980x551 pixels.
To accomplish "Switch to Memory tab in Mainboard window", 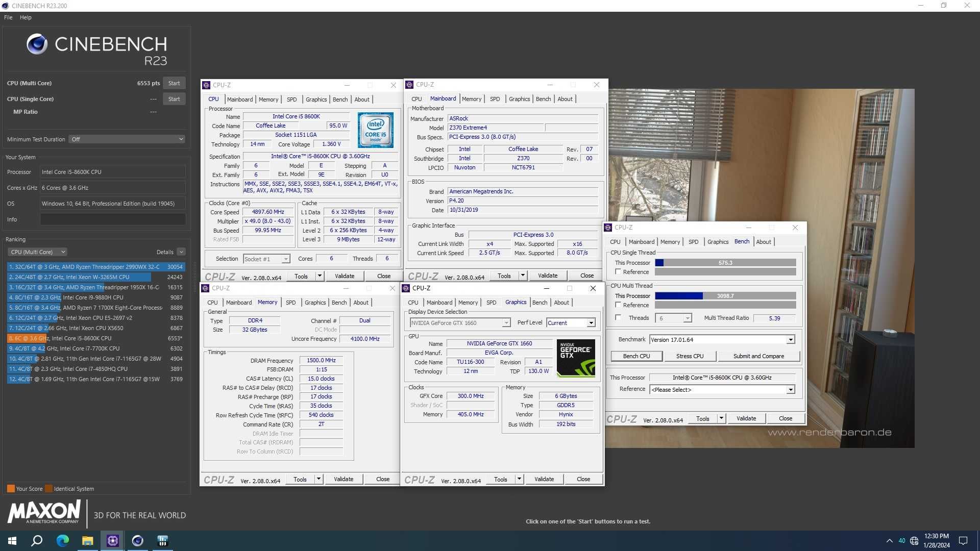I will (x=471, y=99).
